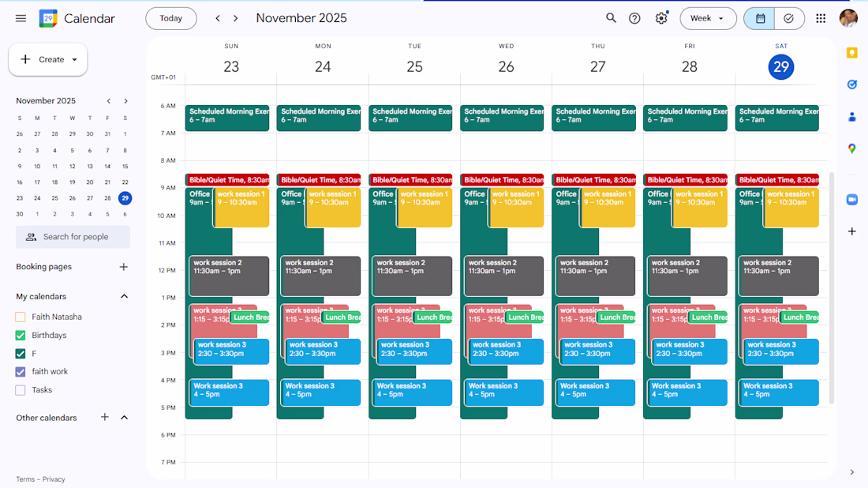Open Wednesday's work session 2 gray event
The image size is (868, 488).
(503, 276)
